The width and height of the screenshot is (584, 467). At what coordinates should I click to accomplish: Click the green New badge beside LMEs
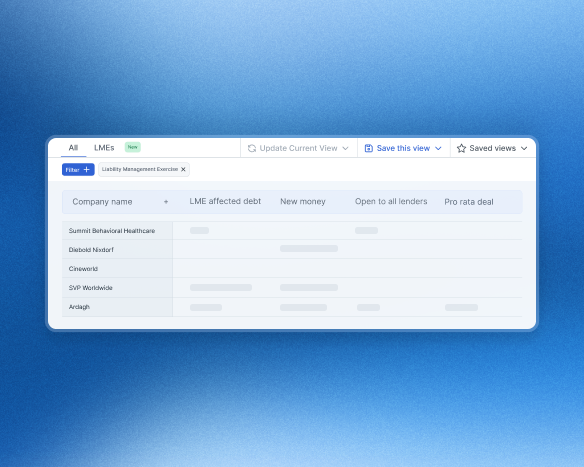pyautogui.click(x=133, y=147)
